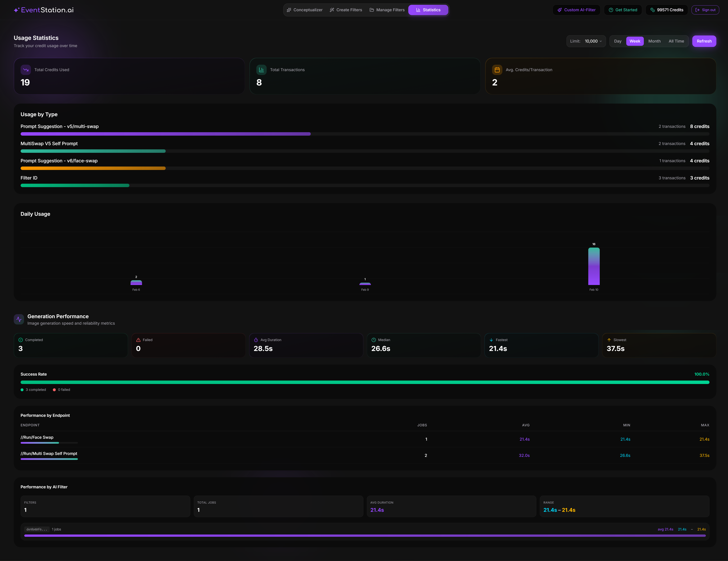The height and width of the screenshot is (561, 728).
Task: Click the Total Transactions chart icon
Action: pyautogui.click(x=261, y=70)
